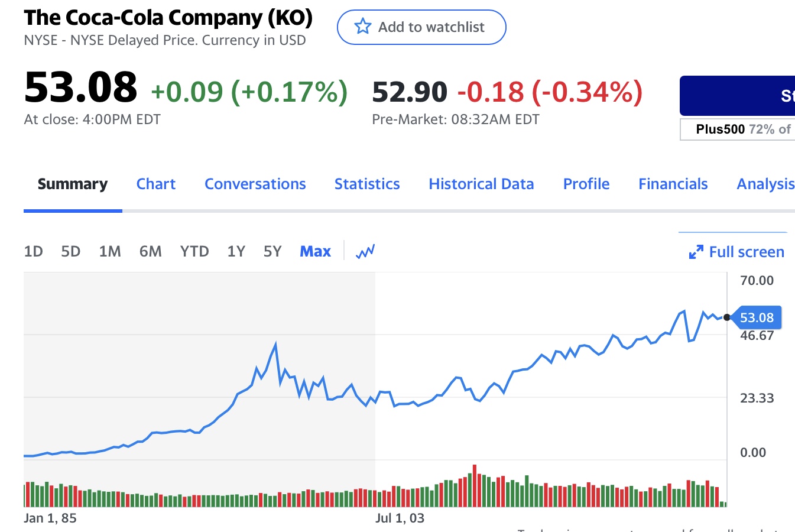Click the star icon beside Add to watchlist
The height and width of the screenshot is (532, 795).
[362, 27]
